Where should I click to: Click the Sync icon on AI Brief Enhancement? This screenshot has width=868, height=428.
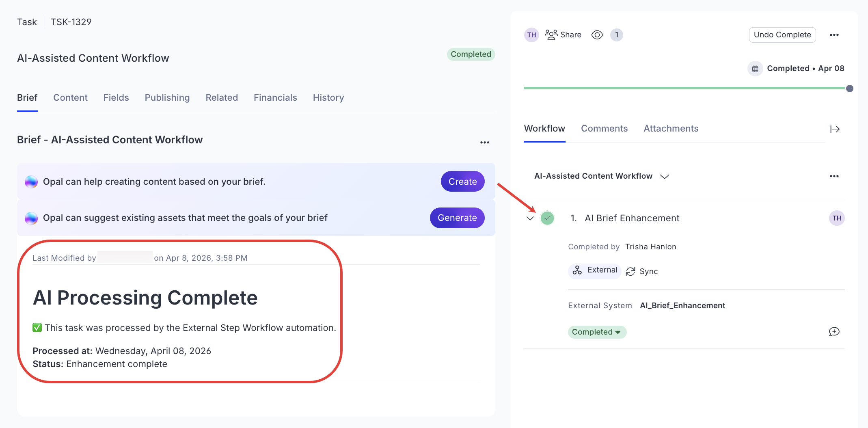coord(630,271)
